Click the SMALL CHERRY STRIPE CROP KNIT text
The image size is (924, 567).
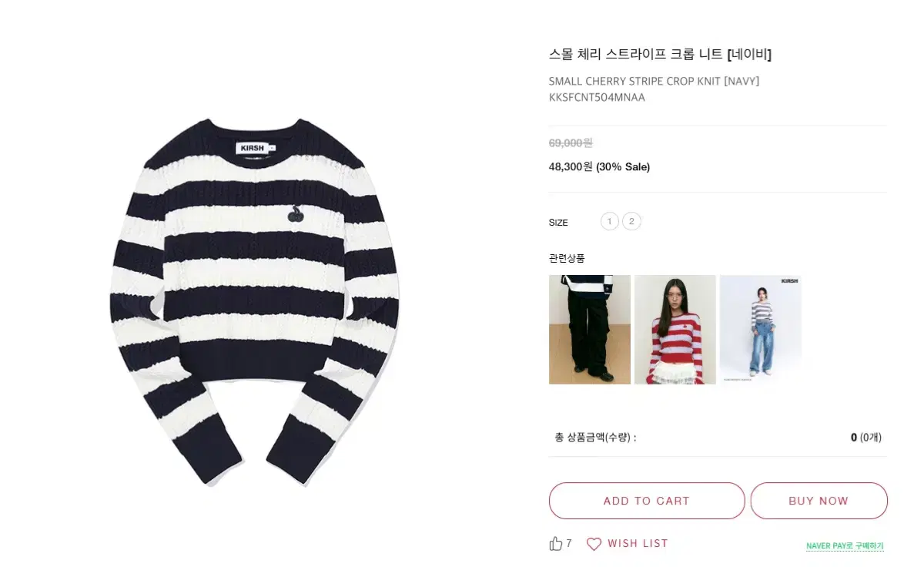tap(634, 81)
